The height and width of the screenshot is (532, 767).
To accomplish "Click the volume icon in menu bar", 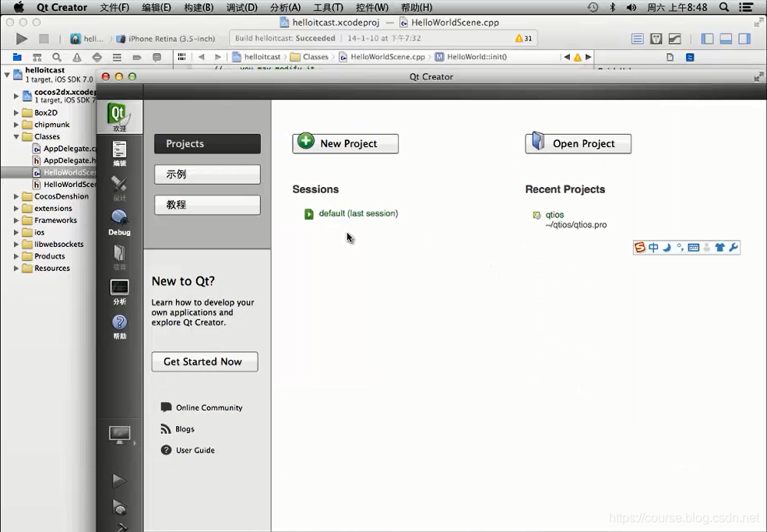I will point(632,7).
